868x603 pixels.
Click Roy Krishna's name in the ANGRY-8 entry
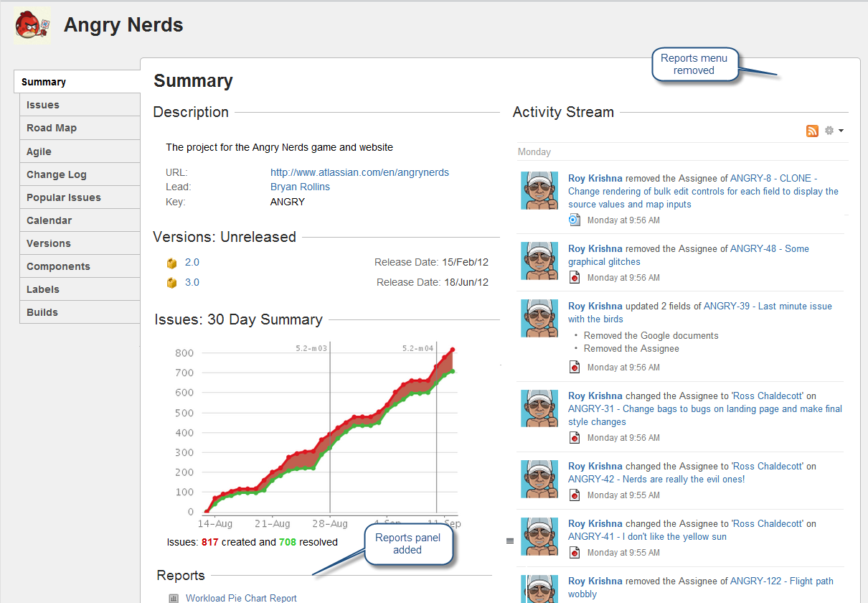pos(595,178)
